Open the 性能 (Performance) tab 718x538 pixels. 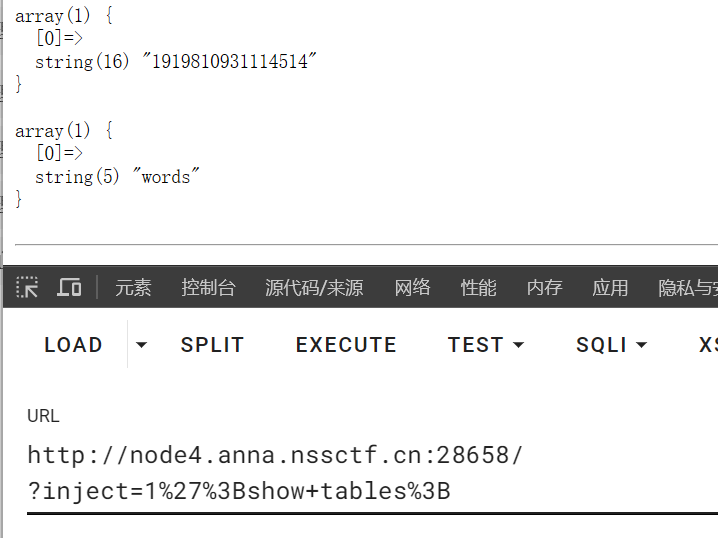(479, 288)
